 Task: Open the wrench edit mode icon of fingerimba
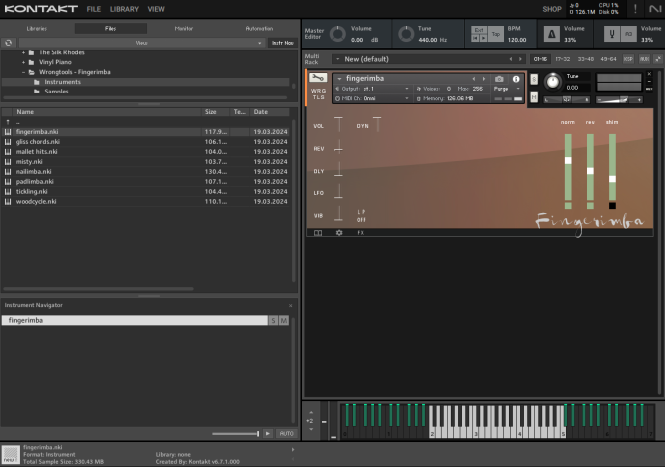point(318,78)
